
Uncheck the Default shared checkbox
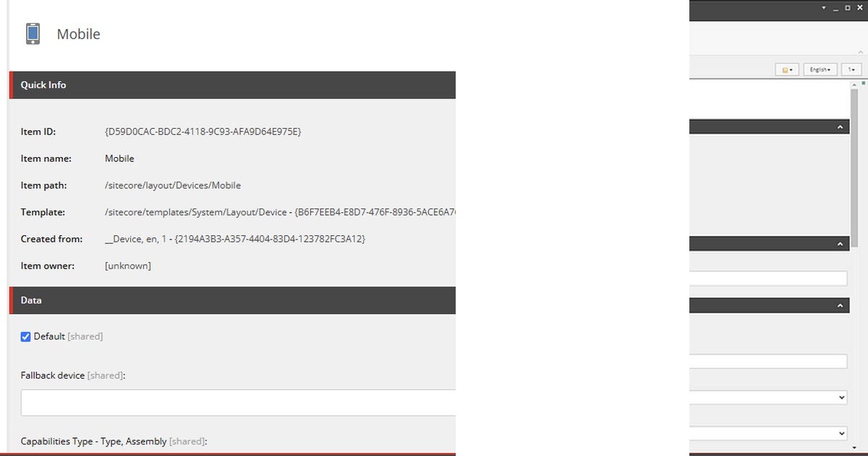click(x=25, y=337)
